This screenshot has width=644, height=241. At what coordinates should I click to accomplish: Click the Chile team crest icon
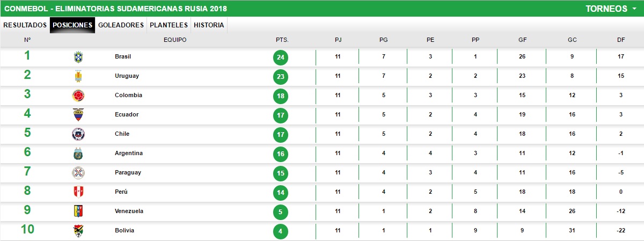78,134
